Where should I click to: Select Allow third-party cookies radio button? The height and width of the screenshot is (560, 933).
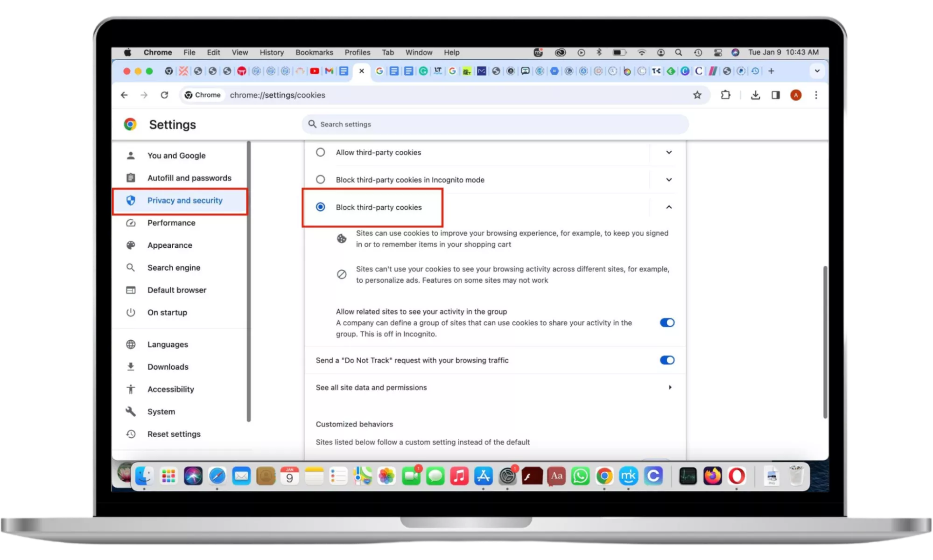(x=320, y=152)
